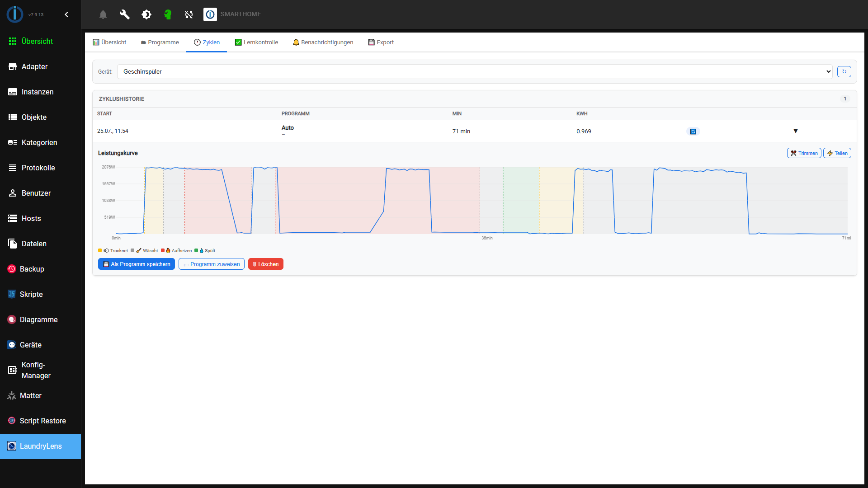
Task: Click the Spült legend swatch
Action: (196, 250)
